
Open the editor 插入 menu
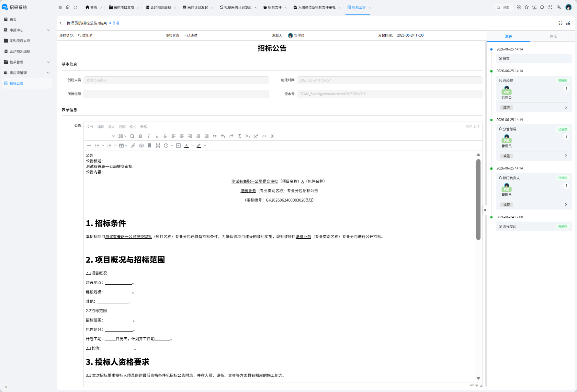(x=111, y=127)
